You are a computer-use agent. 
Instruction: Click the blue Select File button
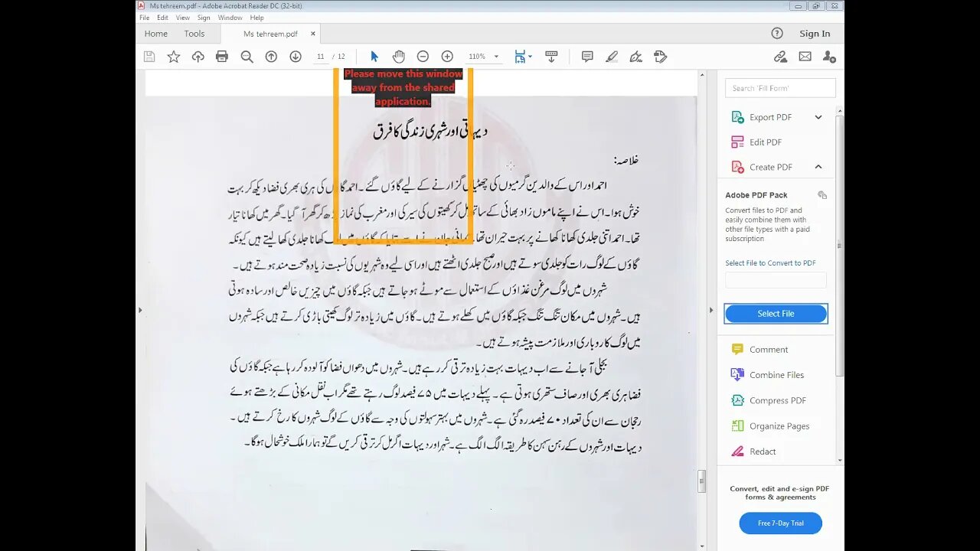pos(776,314)
